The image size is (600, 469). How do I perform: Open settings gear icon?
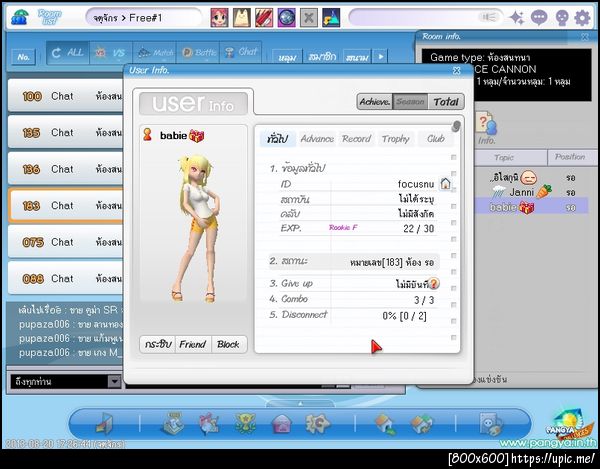coord(583,18)
